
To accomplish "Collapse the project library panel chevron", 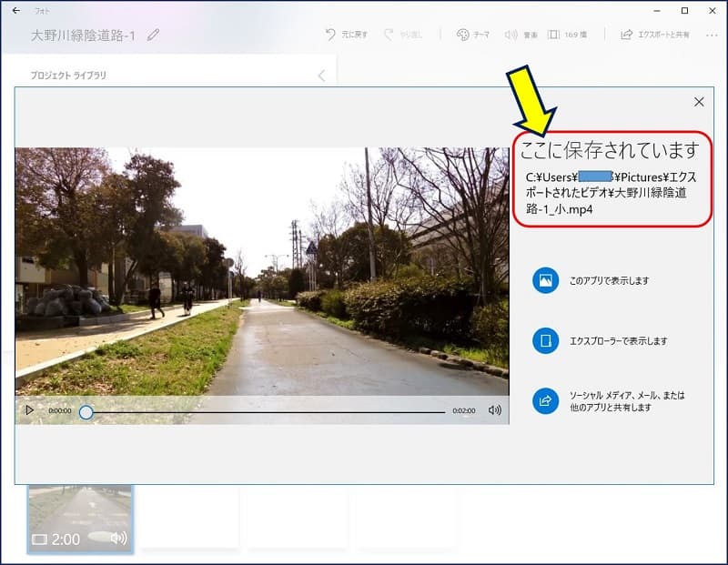I will (x=321, y=76).
